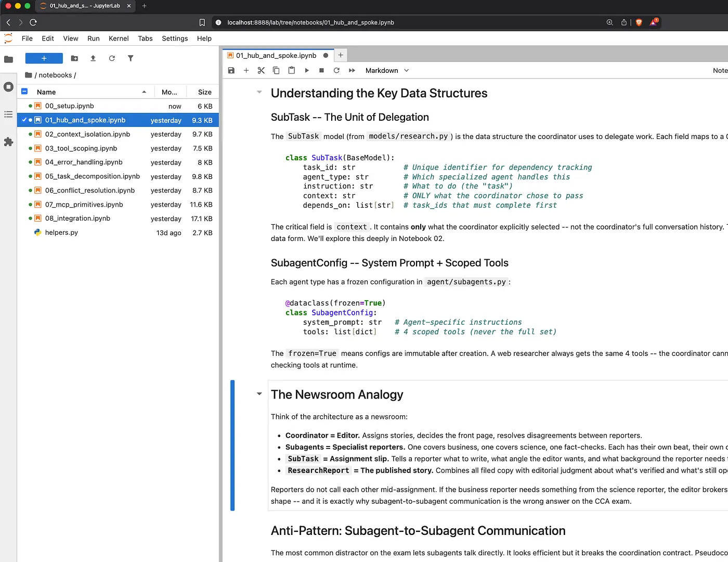728x562 pixels.
Task: Toggle the file filter funnel icon
Action: tap(131, 58)
